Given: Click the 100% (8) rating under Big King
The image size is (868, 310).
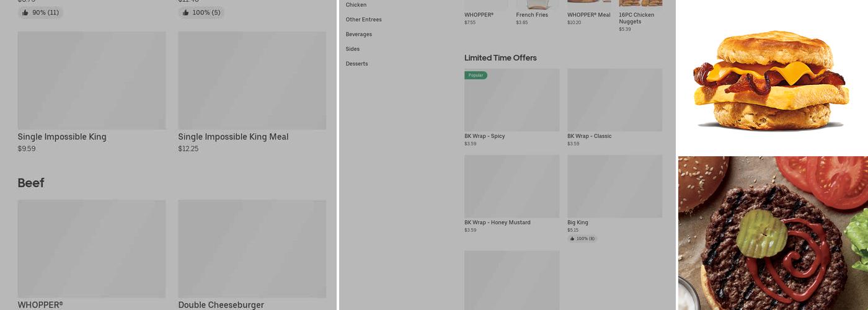Looking at the screenshot, I should pyautogui.click(x=582, y=239).
